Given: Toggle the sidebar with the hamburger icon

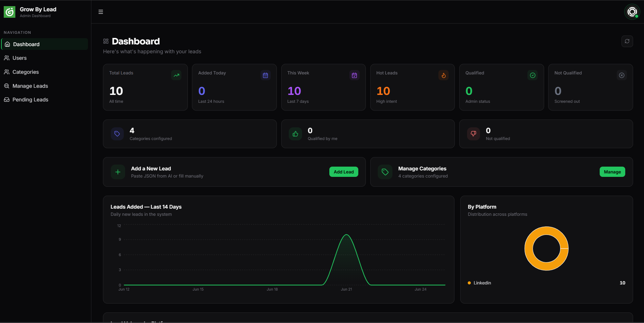Looking at the screenshot, I should pos(101,12).
